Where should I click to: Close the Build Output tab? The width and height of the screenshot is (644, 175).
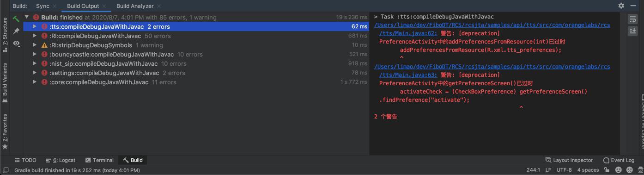(x=104, y=6)
